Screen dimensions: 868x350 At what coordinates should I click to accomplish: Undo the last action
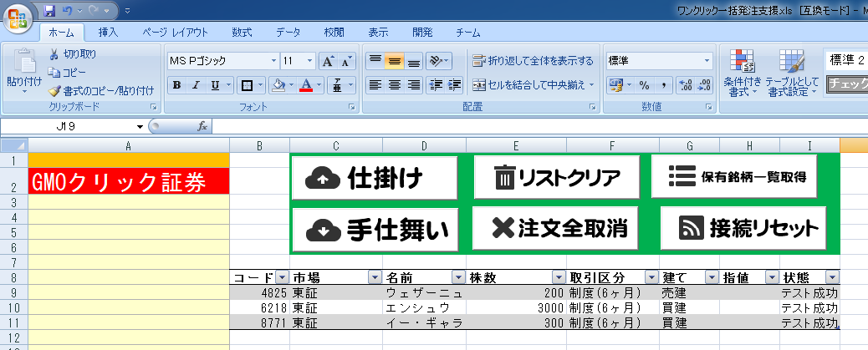pos(68,10)
